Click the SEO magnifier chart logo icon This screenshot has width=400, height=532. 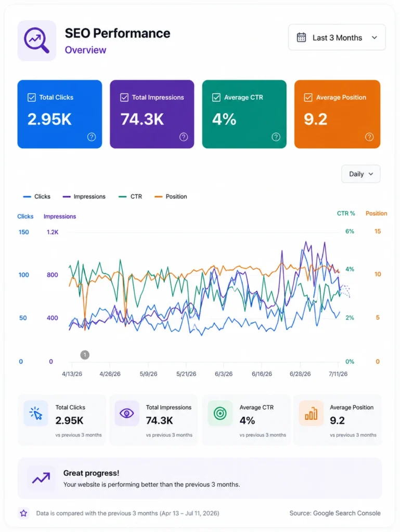(x=37, y=41)
